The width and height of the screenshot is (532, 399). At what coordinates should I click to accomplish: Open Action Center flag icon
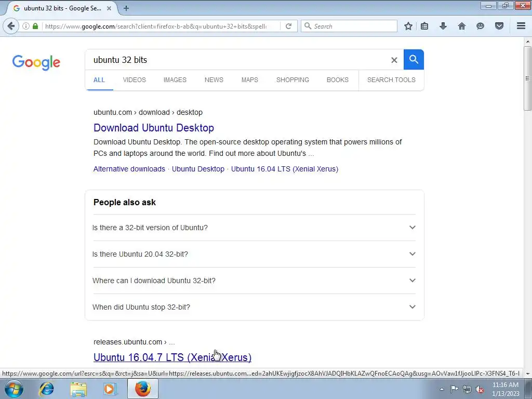[454, 389]
